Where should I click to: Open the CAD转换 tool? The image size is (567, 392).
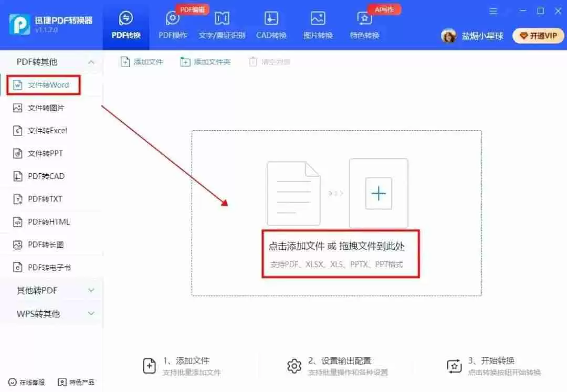click(x=270, y=24)
